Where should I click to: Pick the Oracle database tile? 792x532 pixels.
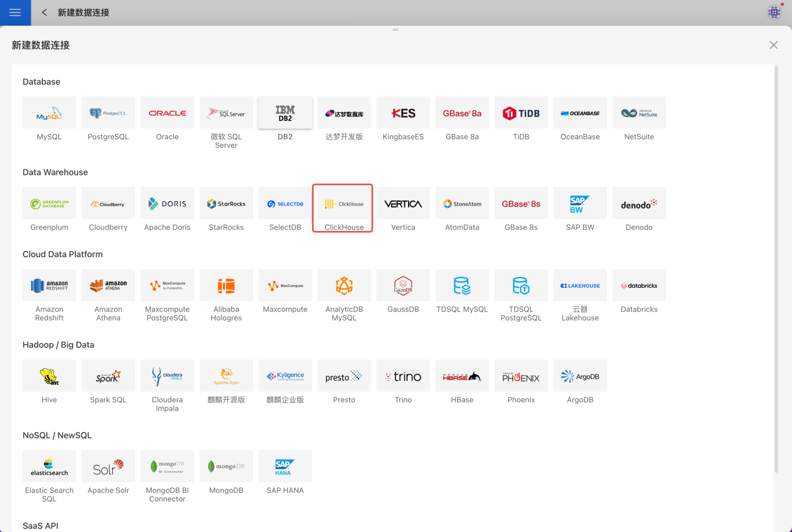[167, 113]
